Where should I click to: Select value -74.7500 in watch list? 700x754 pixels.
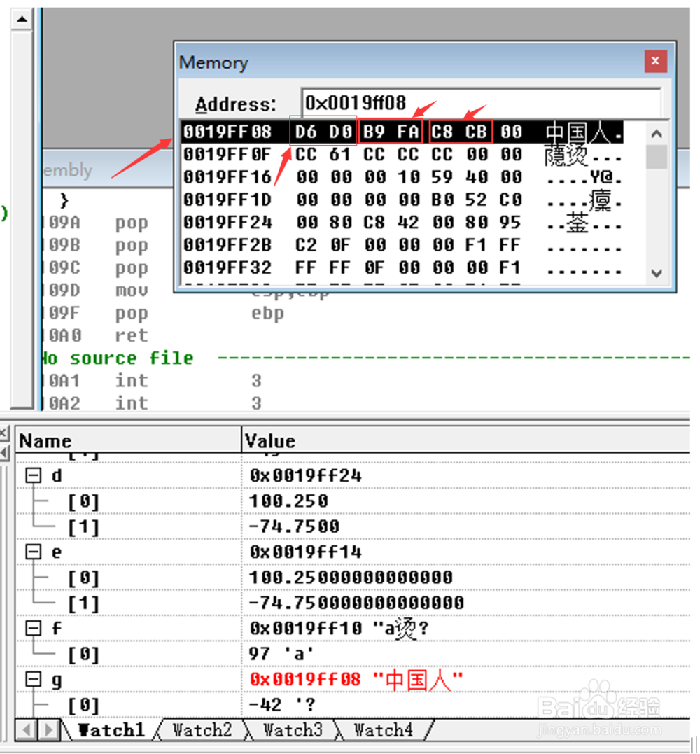294,526
